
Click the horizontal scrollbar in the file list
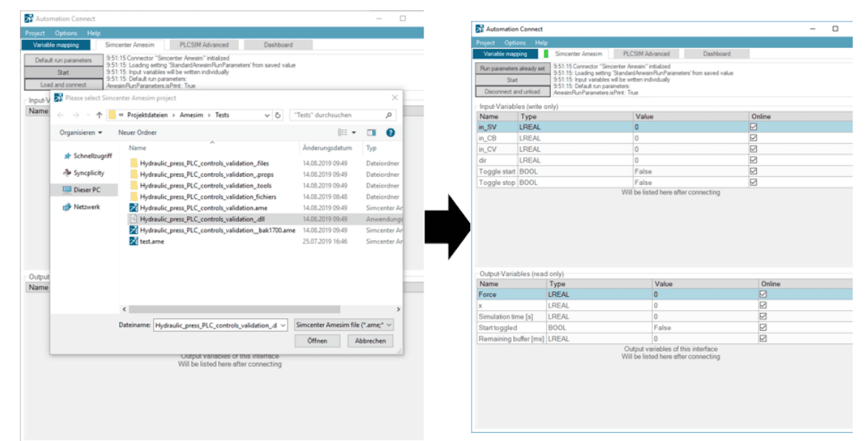click(x=229, y=309)
